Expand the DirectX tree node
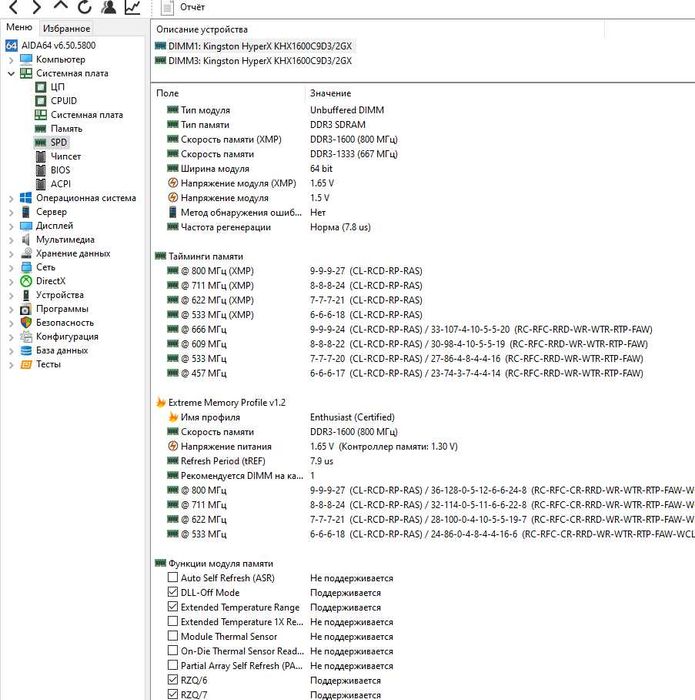Screen dimensions: 695x700 tap(11, 282)
